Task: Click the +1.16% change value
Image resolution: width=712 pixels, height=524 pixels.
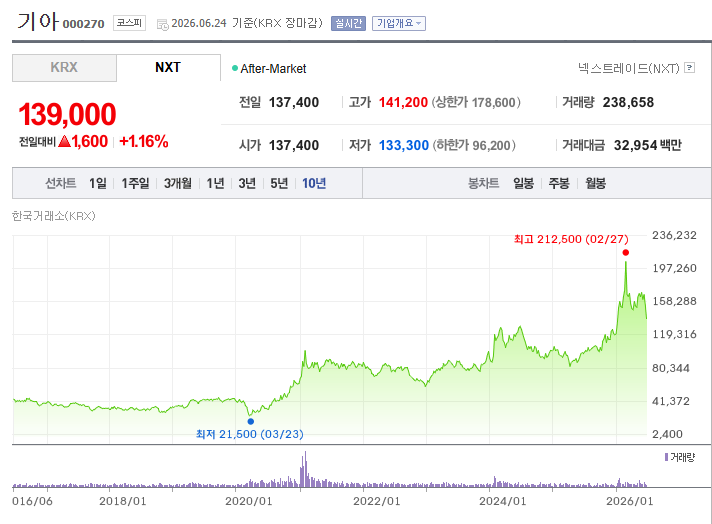Action: pos(143,141)
